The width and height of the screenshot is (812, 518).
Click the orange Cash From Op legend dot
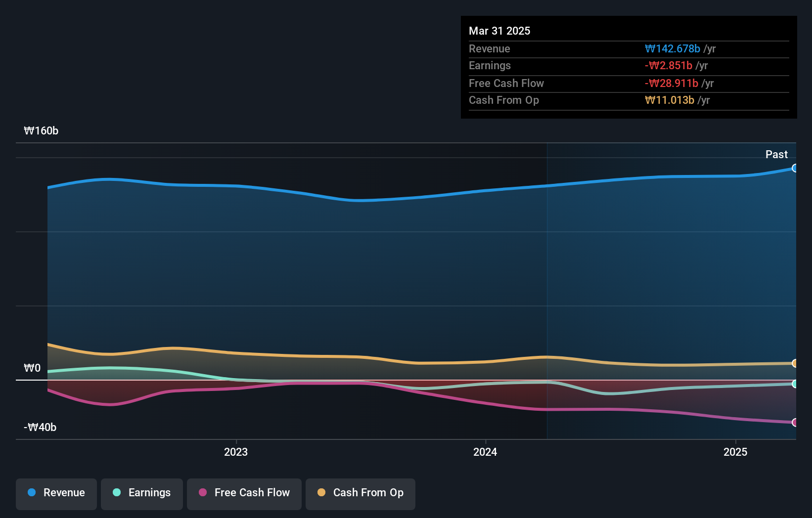click(x=321, y=492)
